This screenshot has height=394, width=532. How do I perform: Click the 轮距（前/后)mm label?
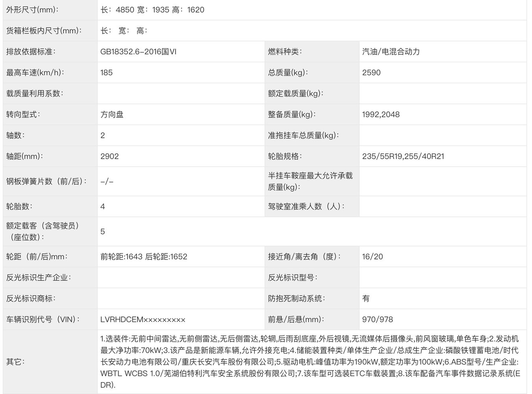click(37, 257)
